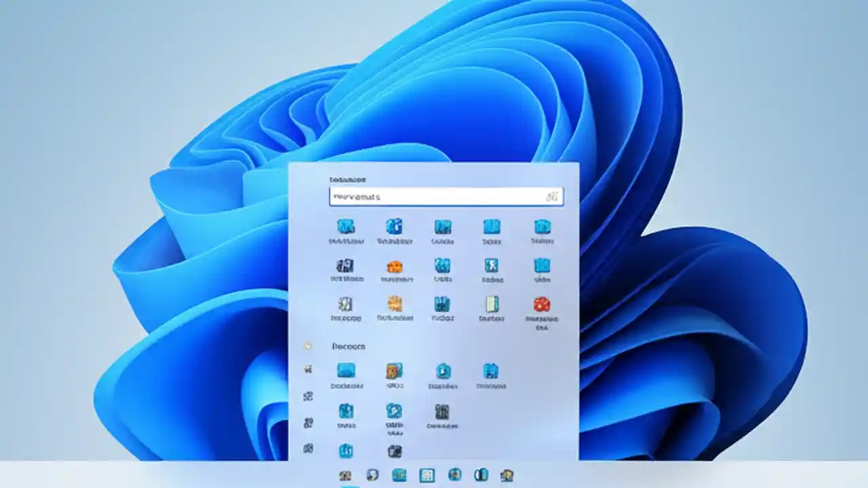Select the clock icon in the Start menu sidebar
The image size is (868, 488).
[307, 346]
